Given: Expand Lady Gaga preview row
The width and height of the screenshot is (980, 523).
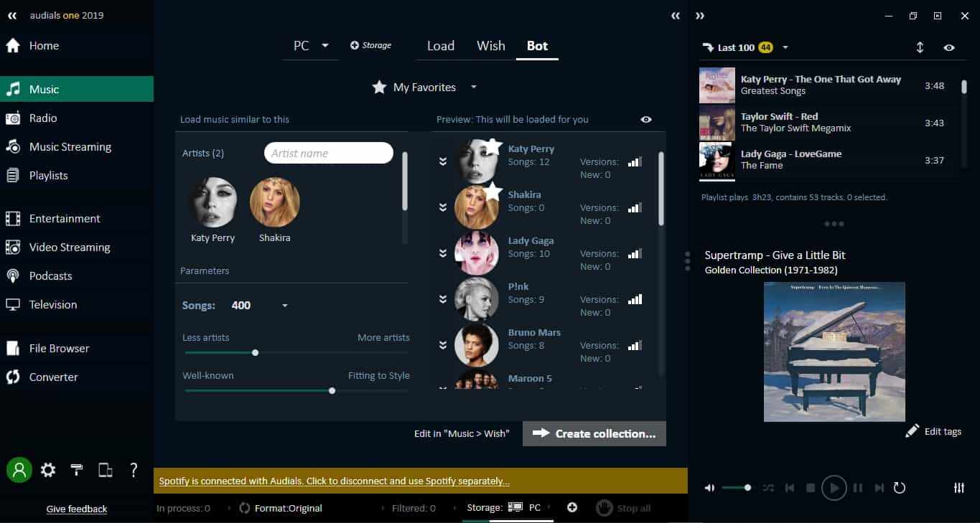Looking at the screenshot, I should coord(443,253).
